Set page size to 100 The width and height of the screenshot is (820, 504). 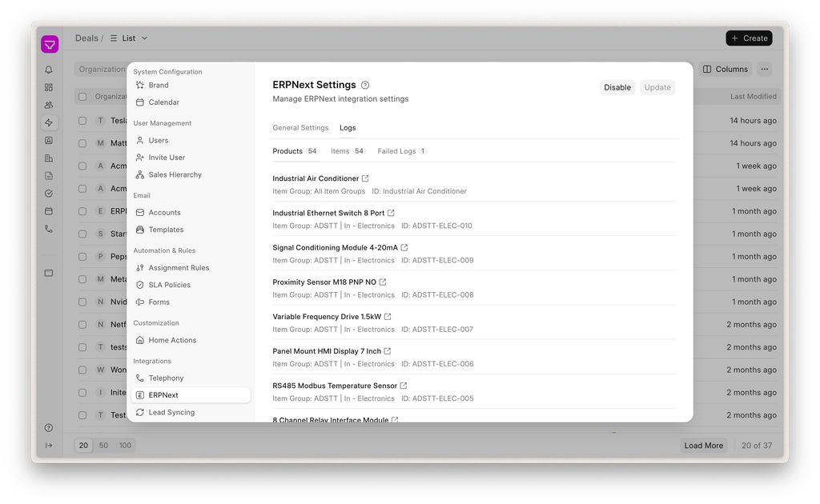[x=125, y=446]
